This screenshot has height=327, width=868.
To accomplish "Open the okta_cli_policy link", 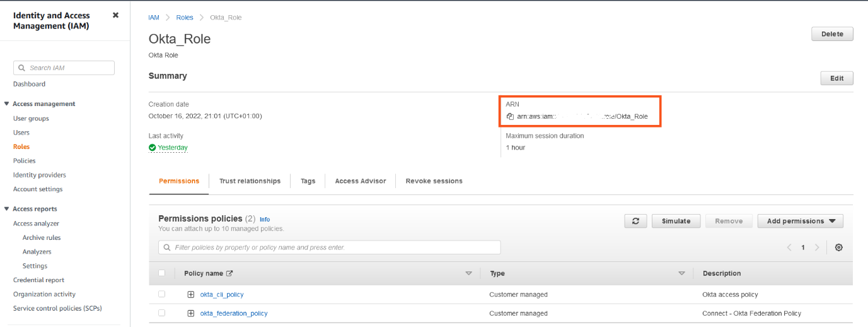I will (x=222, y=294).
